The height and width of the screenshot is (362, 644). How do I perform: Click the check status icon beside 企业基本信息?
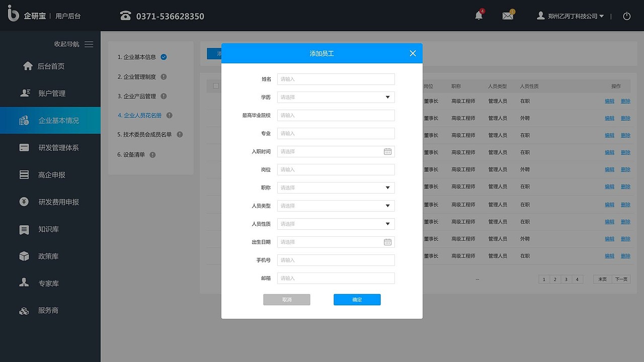click(x=164, y=57)
